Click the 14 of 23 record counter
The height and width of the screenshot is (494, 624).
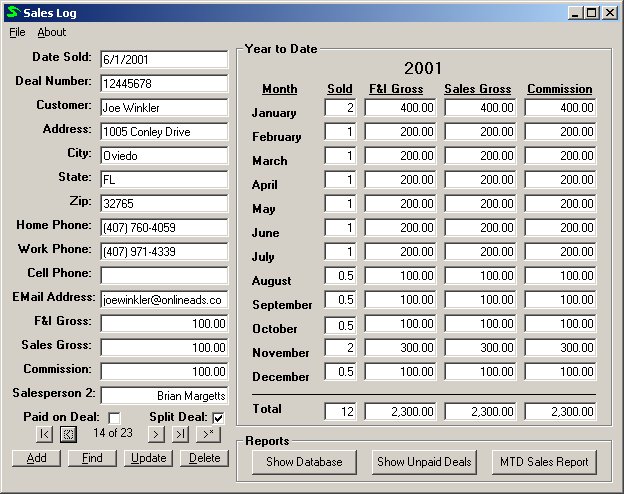coord(113,433)
